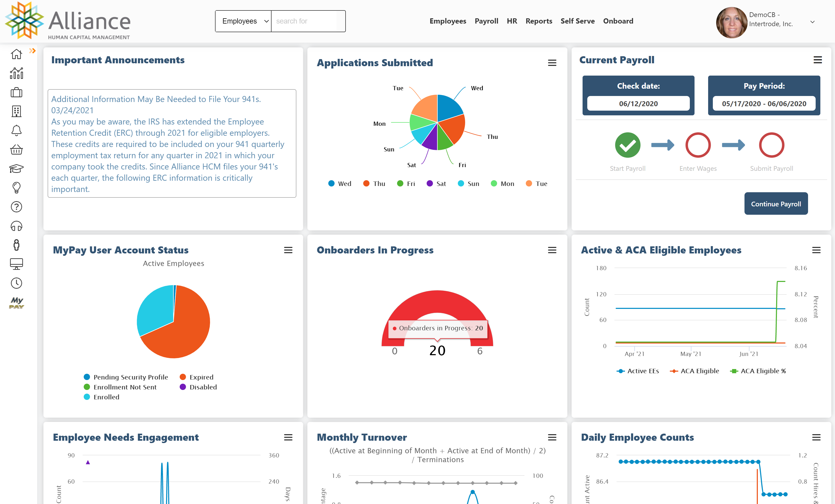The height and width of the screenshot is (504, 835).
Task: Click the shopping basket icon in sidebar
Action: click(16, 149)
